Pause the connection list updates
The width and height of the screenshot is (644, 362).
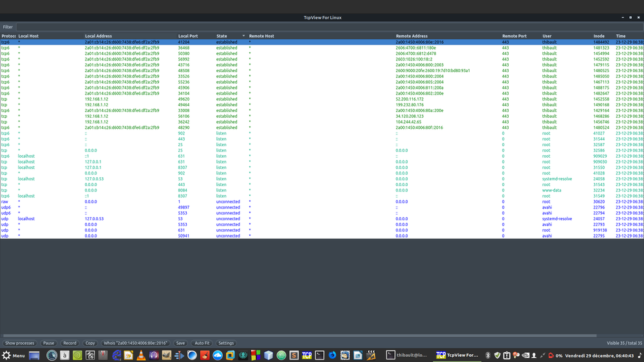coord(49,343)
